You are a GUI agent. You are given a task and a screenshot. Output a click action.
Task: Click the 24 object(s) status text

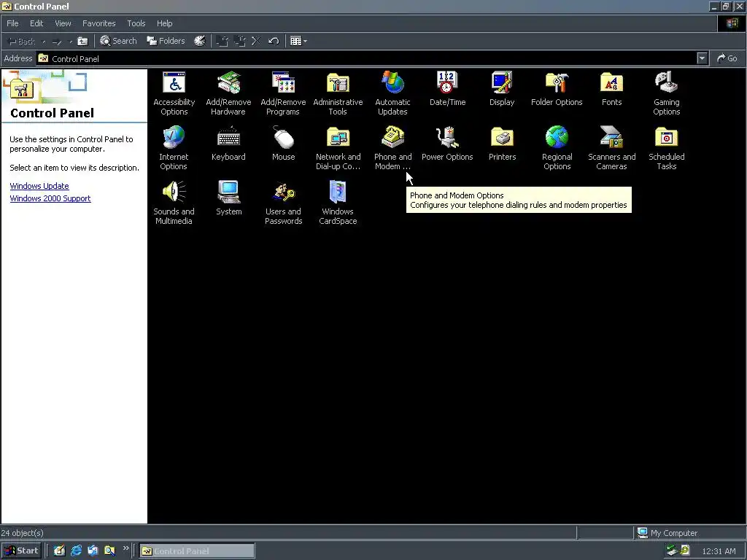(22, 533)
